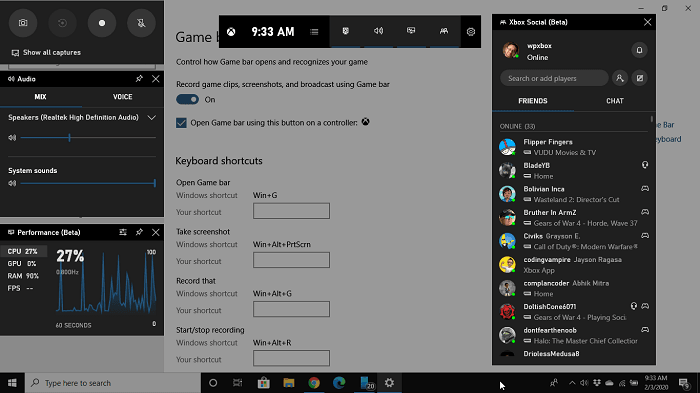Select the GPU 0% metric
Screen dimensions: 700x393
(x=24, y=263)
